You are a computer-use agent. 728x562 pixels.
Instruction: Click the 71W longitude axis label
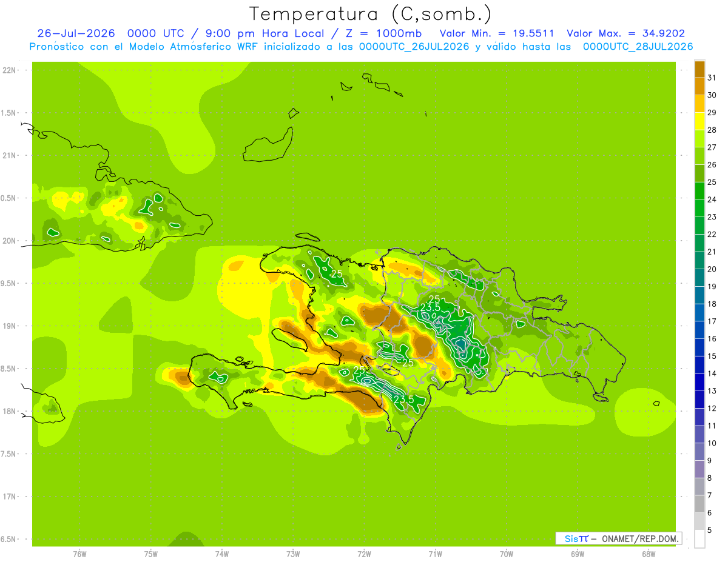pyautogui.click(x=435, y=554)
